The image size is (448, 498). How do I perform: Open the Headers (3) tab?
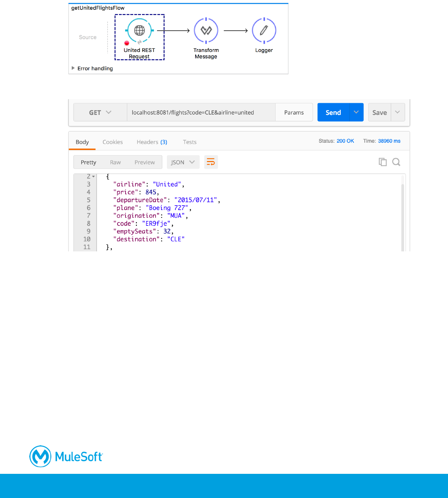[152, 142]
